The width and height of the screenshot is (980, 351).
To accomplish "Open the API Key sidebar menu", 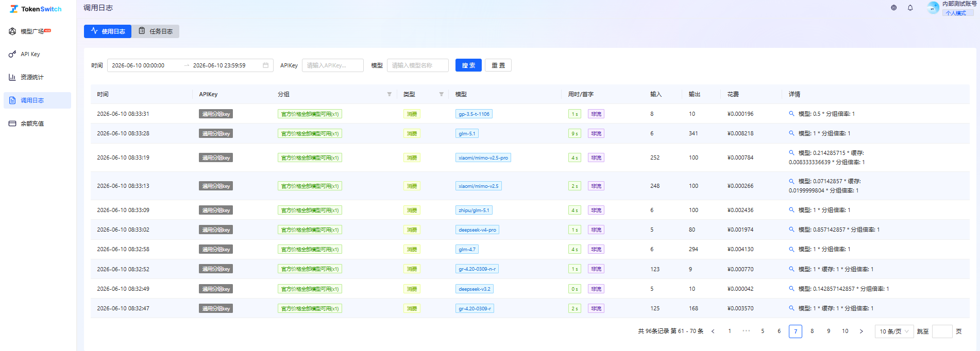I will [x=37, y=54].
